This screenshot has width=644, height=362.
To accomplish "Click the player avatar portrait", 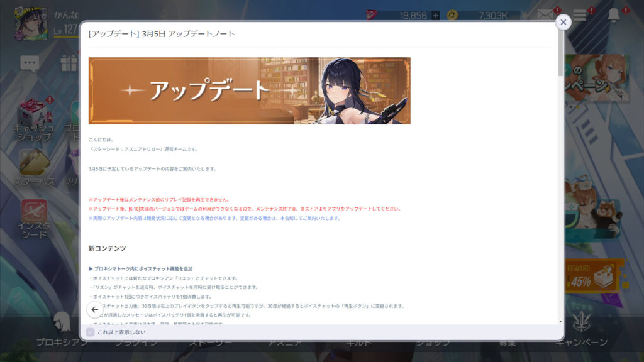I will [31, 23].
